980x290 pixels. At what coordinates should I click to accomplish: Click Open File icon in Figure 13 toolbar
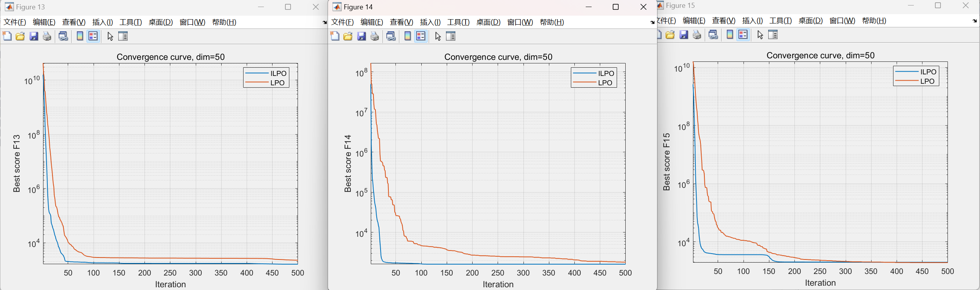20,36
